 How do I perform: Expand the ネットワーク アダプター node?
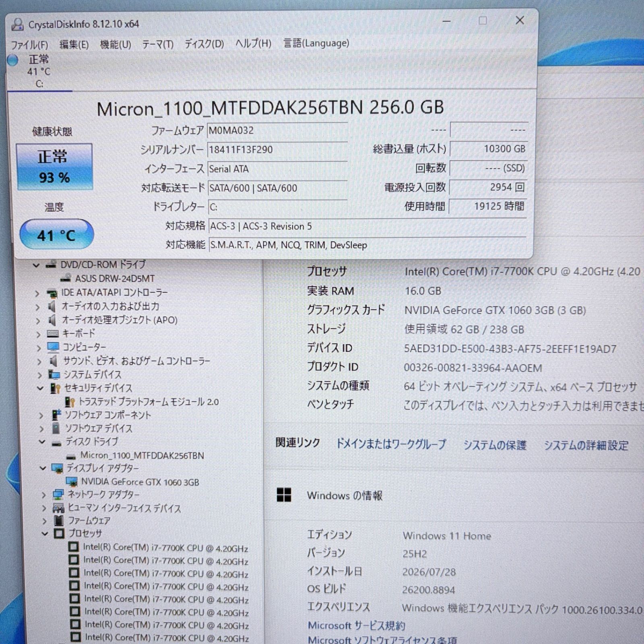tap(43, 495)
